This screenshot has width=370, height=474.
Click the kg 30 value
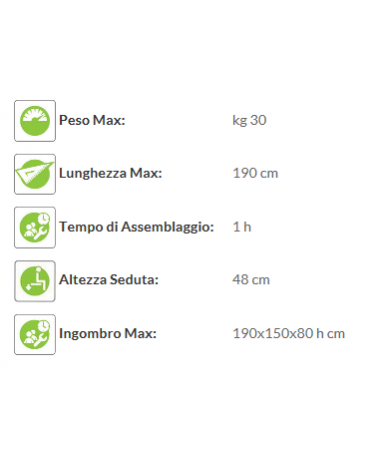(x=249, y=121)
